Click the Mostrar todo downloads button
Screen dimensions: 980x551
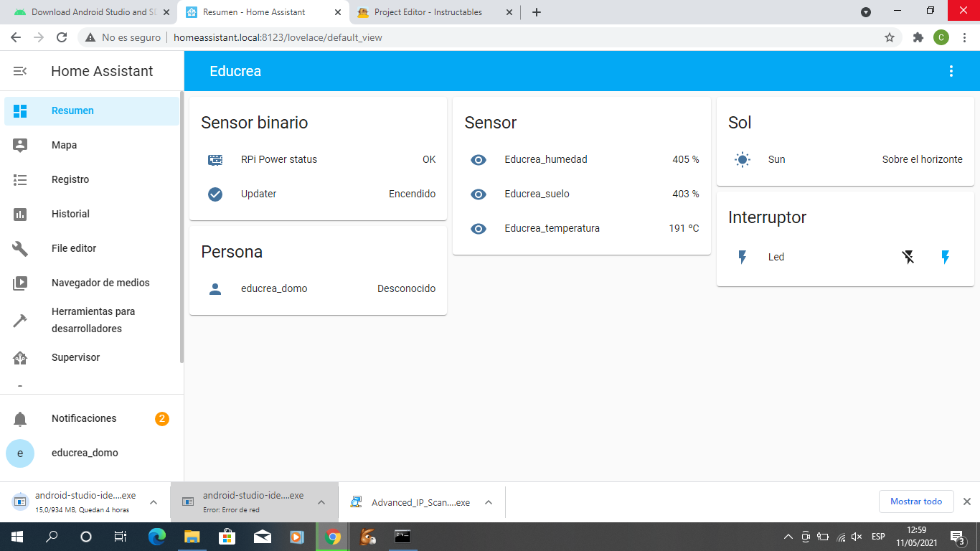(916, 501)
